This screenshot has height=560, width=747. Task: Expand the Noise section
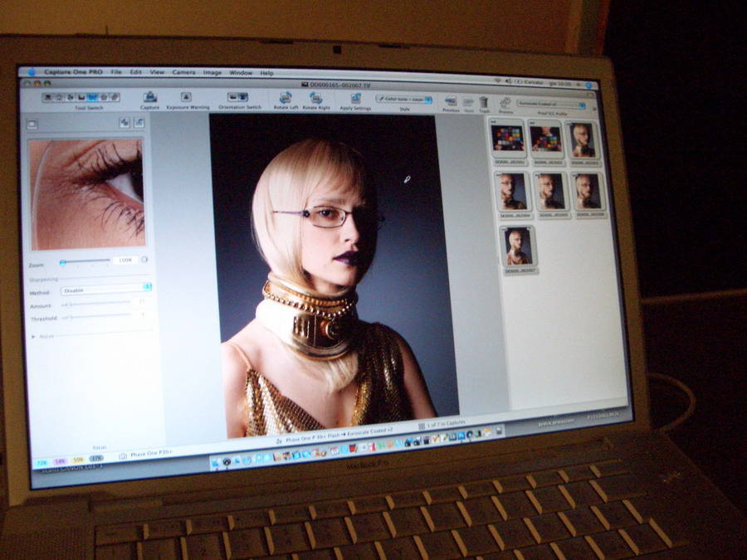pyautogui.click(x=34, y=336)
